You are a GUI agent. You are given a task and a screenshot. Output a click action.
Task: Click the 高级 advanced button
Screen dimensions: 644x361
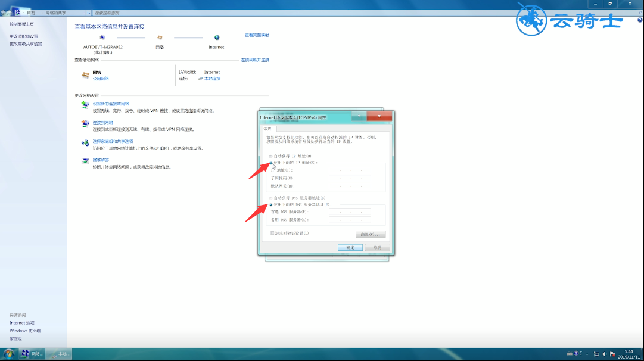click(x=371, y=234)
